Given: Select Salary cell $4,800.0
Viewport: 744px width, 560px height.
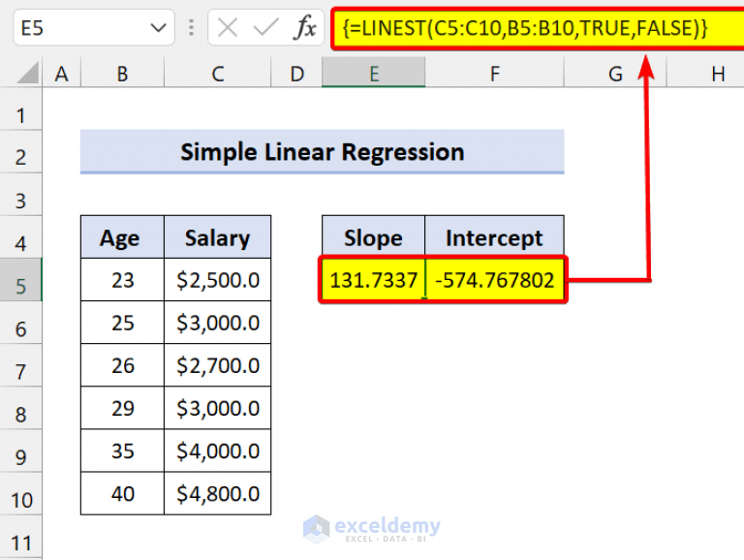Looking at the screenshot, I should [x=218, y=493].
